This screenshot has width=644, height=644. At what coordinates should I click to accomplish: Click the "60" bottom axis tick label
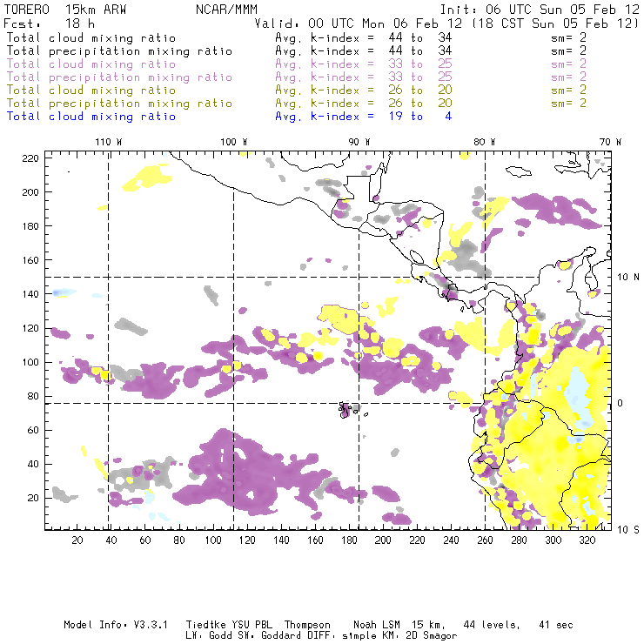(x=145, y=540)
